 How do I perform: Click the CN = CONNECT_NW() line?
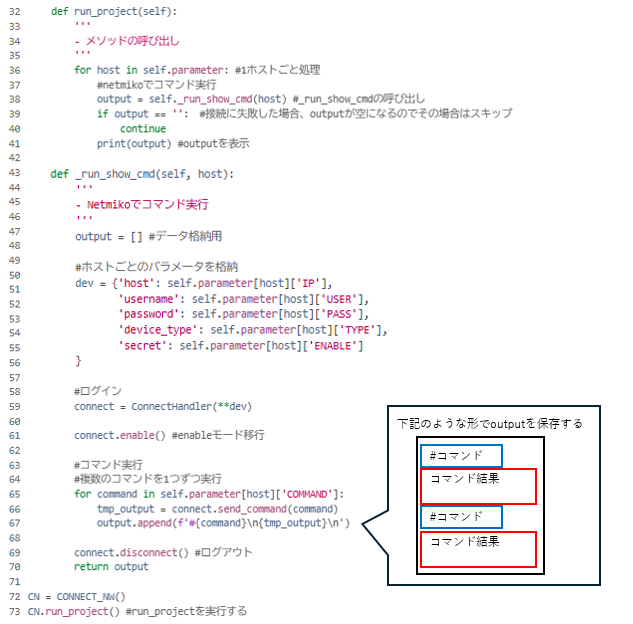point(77,596)
